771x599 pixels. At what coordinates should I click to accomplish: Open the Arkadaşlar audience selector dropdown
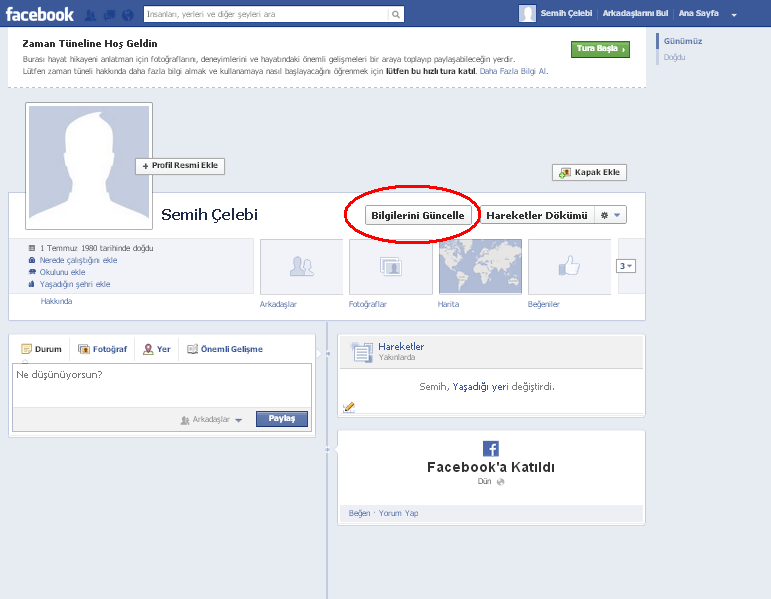[x=211, y=419]
